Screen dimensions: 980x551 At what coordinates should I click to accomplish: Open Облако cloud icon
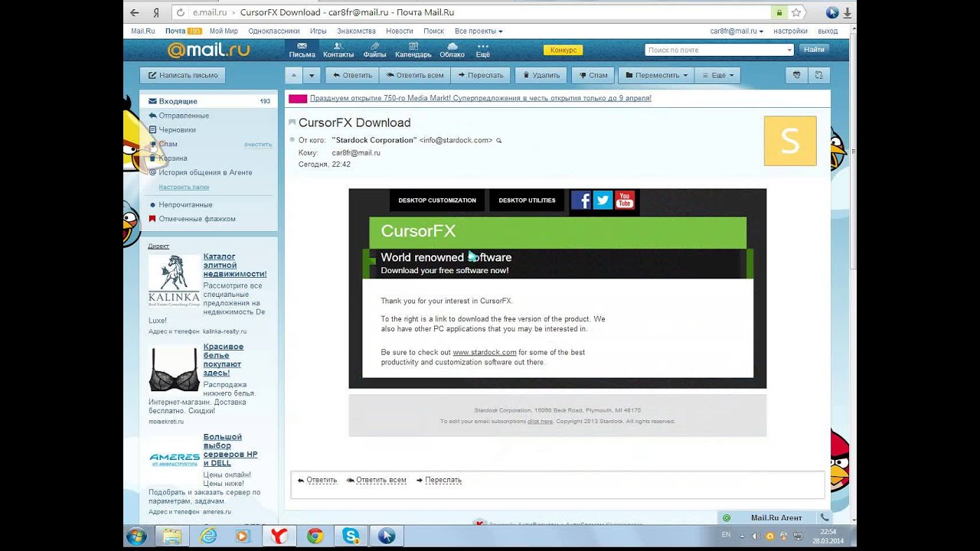click(x=452, y=50)
